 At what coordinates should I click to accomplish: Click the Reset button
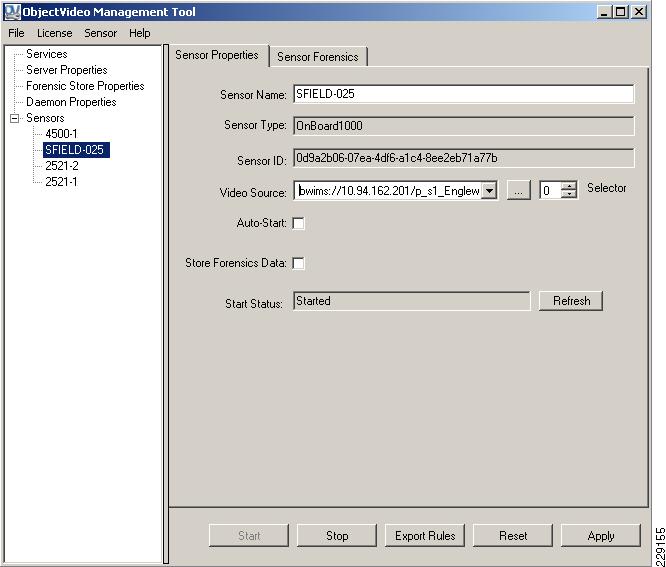tap(513, 536)
